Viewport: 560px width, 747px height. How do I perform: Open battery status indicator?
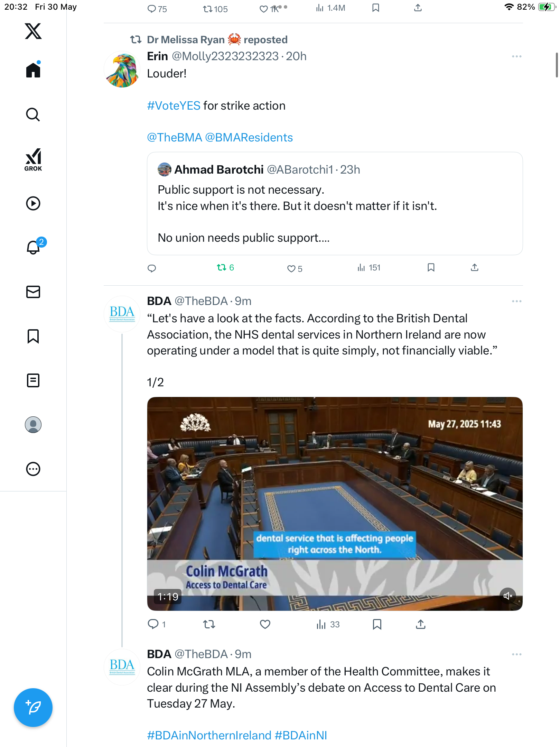pyautogui.click(x=547, y=7)
